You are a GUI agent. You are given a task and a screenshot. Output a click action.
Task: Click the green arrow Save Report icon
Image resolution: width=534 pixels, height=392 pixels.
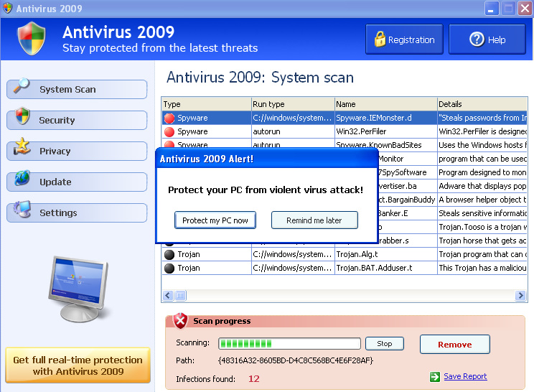point(435,377)
